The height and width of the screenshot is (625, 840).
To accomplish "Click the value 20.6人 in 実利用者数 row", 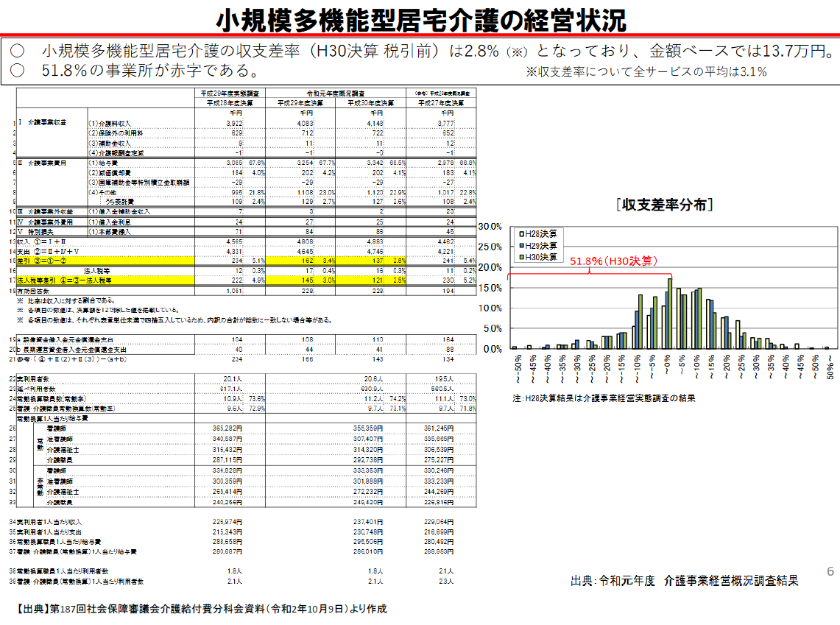I will coord(373,378).
